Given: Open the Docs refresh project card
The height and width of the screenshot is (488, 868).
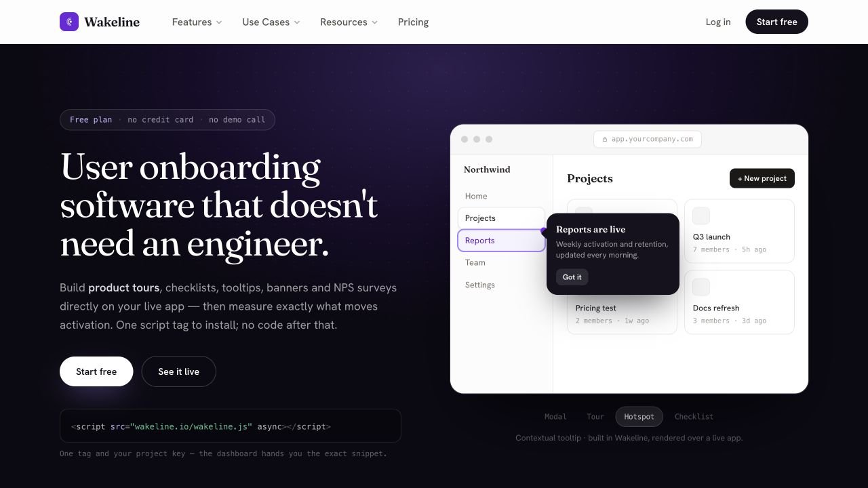Looking at the screenshot, I should (739, 302).
